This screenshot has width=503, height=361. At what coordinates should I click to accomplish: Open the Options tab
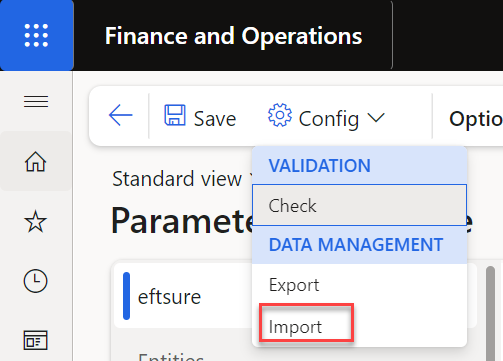point(476,119)
